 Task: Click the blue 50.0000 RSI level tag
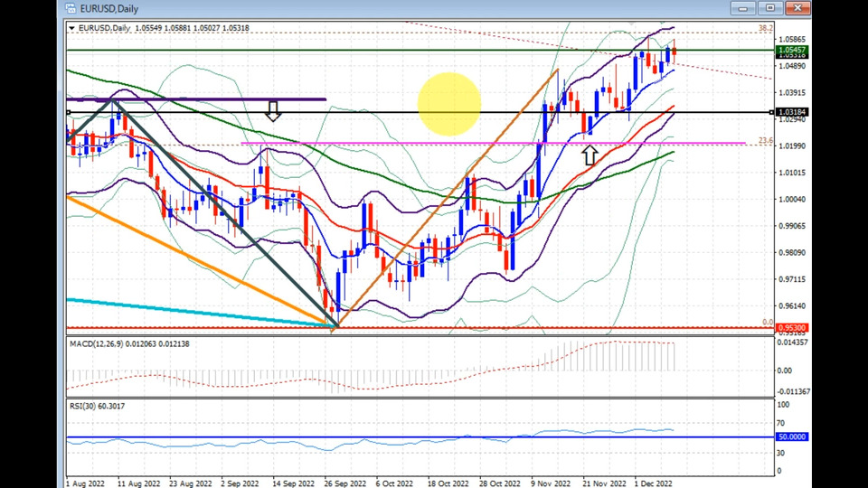click(x=792, y=436)
